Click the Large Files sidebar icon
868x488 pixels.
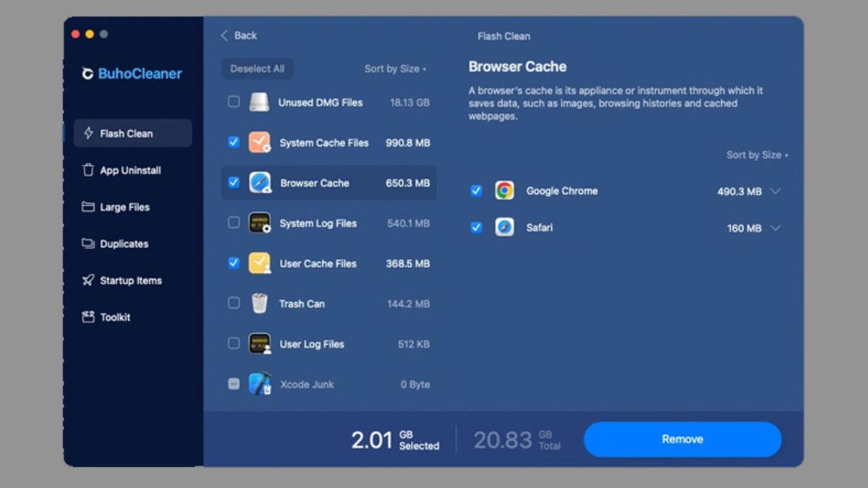point(89,207)
